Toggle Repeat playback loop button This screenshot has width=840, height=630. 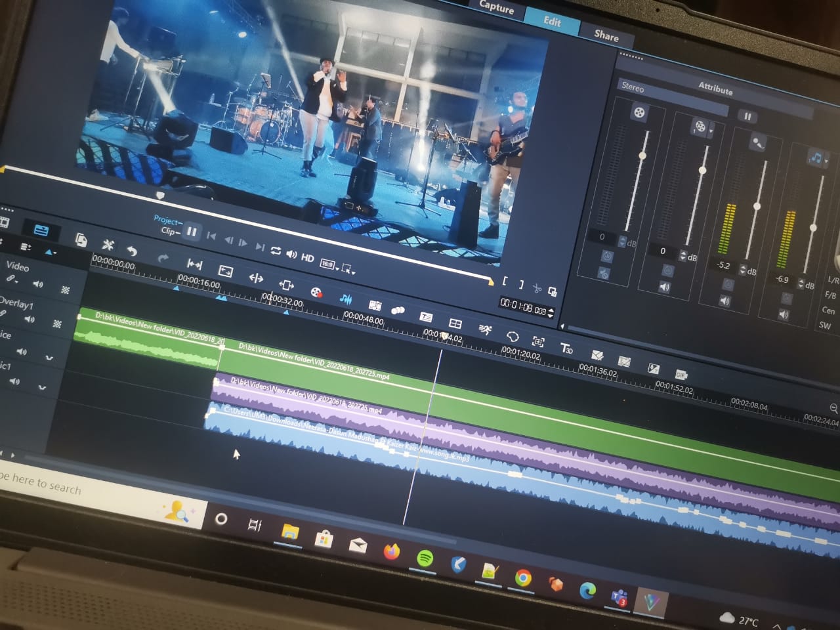click(276, 251)
